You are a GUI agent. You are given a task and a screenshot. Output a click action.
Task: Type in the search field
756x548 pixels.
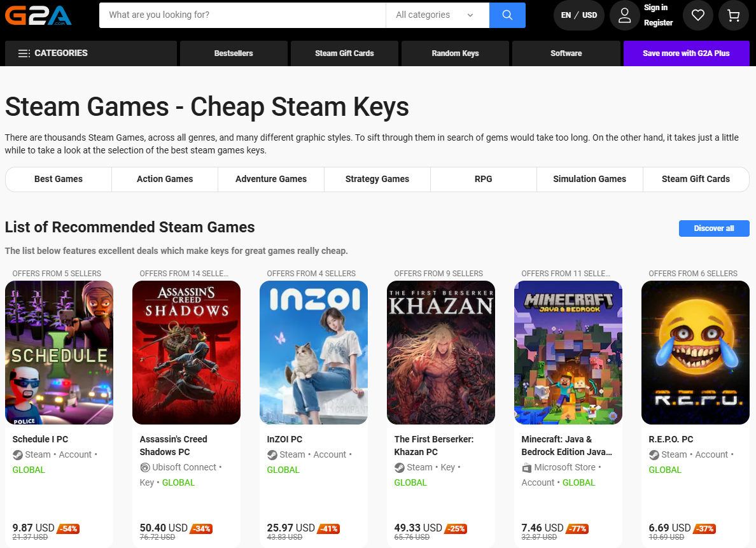point(242,15)
